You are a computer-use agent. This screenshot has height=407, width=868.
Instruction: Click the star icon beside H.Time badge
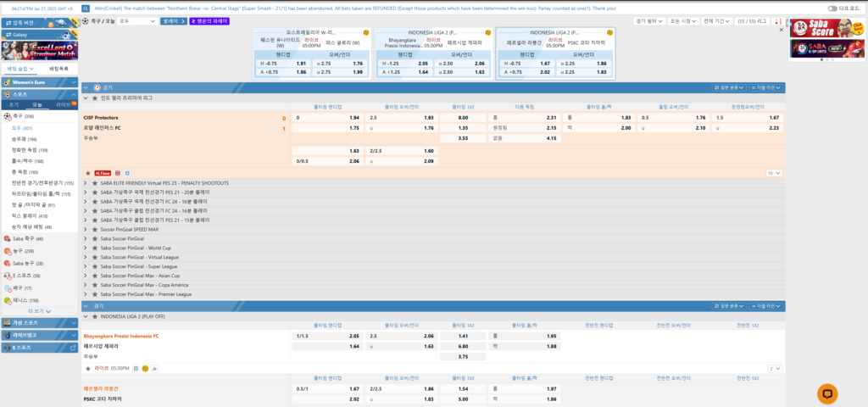point(88,173)
